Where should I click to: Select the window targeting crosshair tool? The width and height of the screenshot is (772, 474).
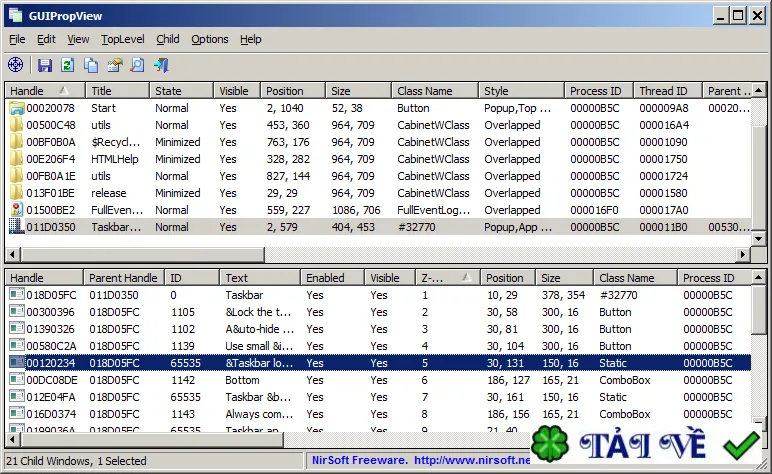tap(16, 64)
